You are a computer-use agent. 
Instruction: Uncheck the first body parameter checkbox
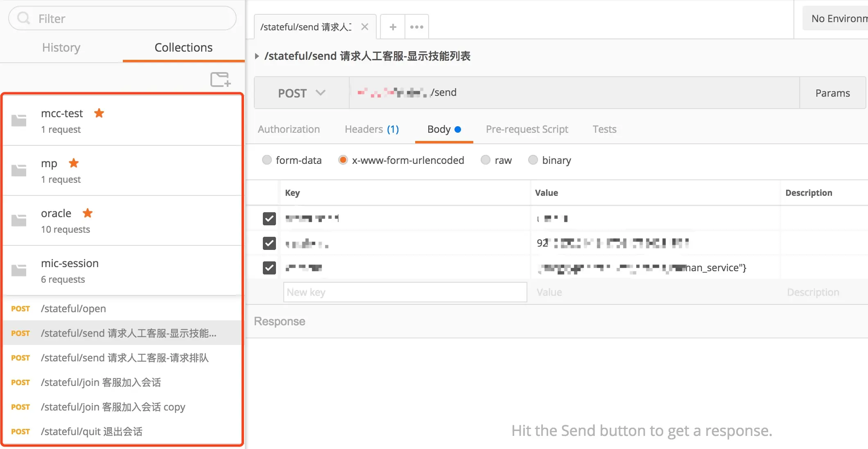(x=269, y=218)
